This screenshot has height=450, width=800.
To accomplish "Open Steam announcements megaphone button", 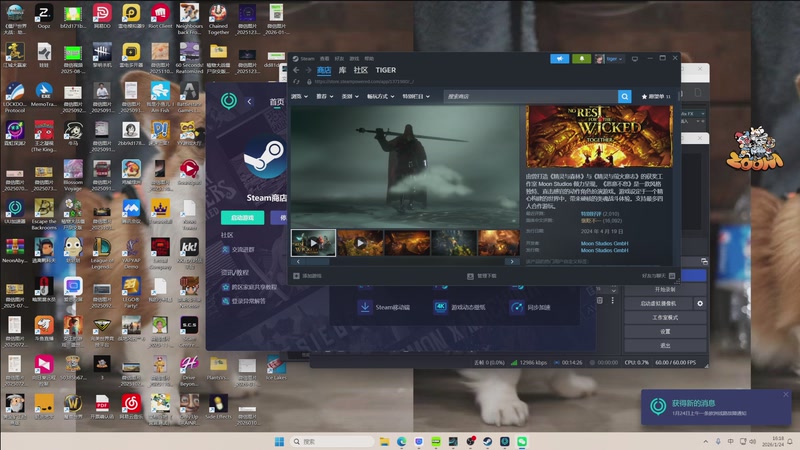I will [x=560, y=59].
